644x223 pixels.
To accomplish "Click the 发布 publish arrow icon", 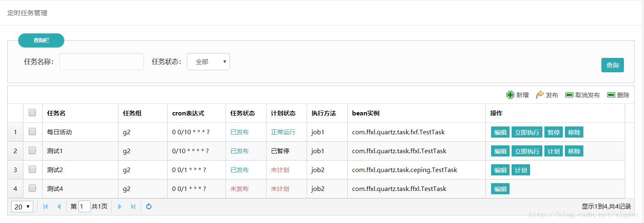I will (x=540, y=95).
